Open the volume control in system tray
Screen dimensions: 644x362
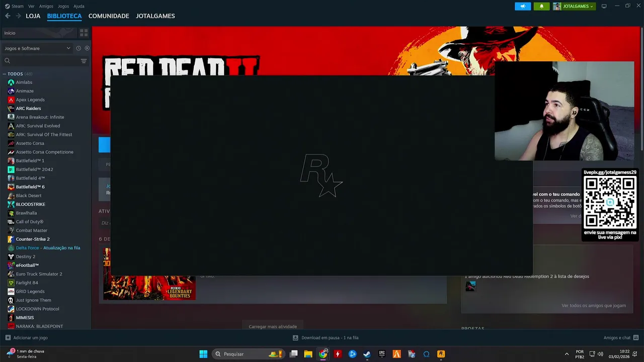(600, 354)
